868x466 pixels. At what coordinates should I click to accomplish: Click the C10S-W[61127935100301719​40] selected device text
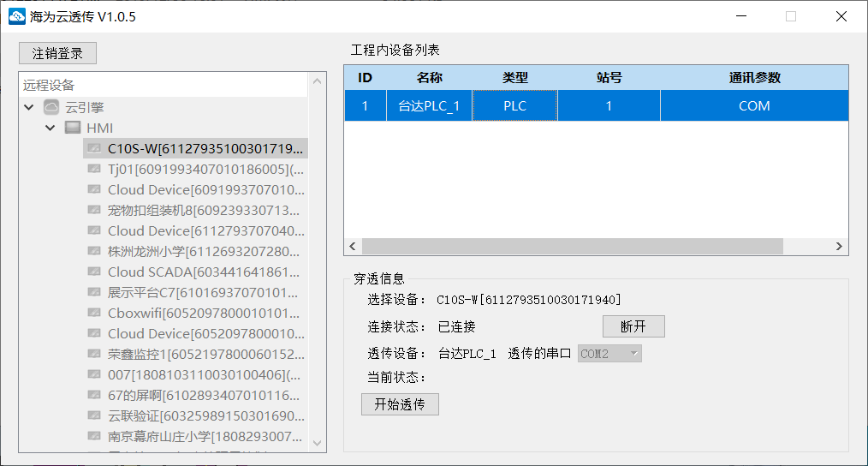tap(529, 300)
